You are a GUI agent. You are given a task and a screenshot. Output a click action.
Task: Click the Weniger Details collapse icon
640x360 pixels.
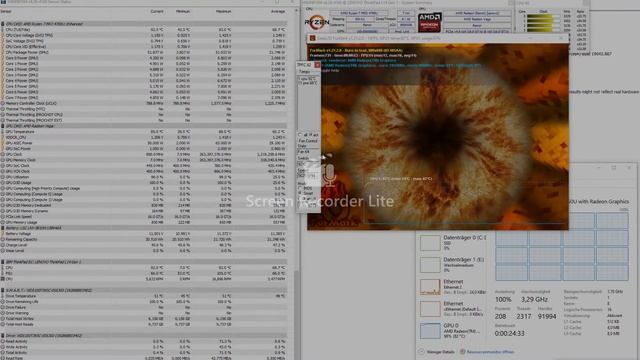click(421, 351)
